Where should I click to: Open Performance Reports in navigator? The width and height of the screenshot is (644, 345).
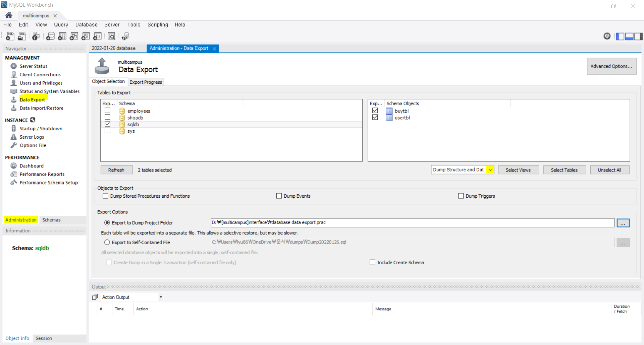(42, 174)
